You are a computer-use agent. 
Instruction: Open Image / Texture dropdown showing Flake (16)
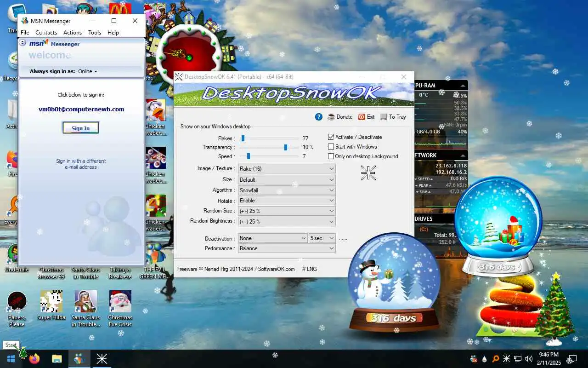coord(287,169)
